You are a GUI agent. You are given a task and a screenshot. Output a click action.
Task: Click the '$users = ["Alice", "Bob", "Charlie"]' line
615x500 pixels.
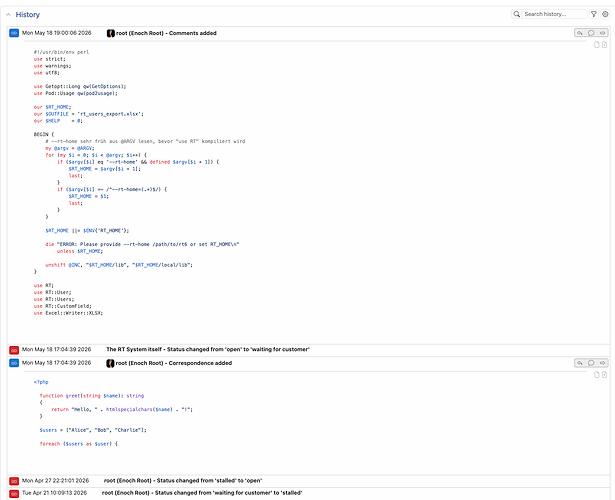point(93,430)
